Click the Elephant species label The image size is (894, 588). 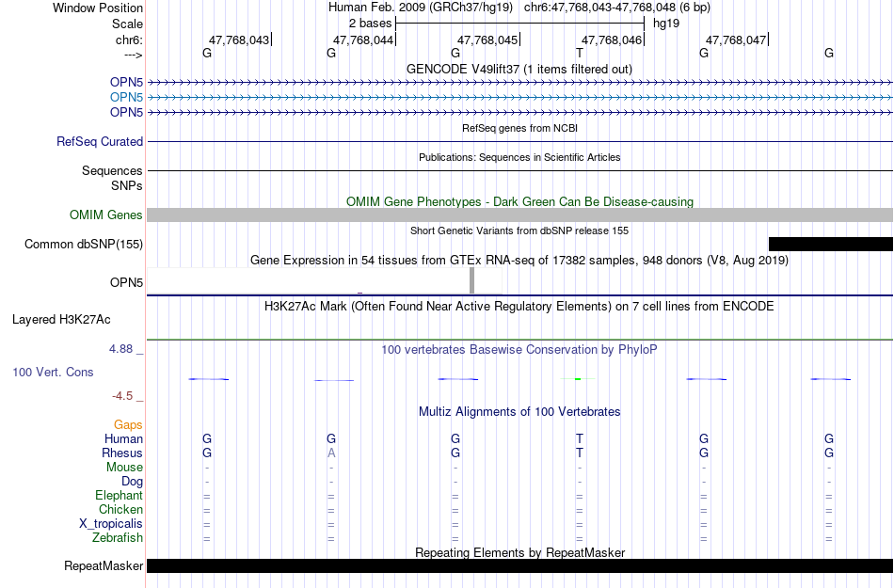(119, 496)
